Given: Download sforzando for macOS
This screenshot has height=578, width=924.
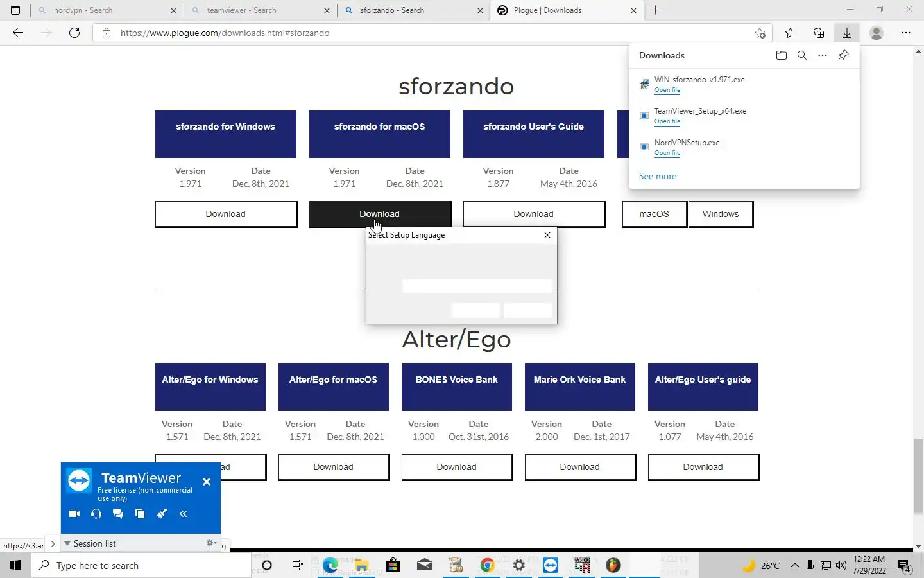Looking at the screenshot, I should (x=380, y=214).
